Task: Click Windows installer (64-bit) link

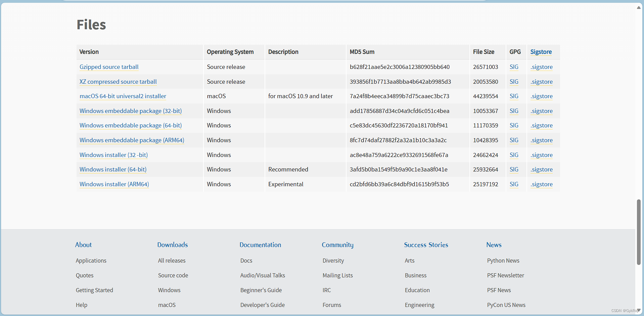Action: pos(113,169)
